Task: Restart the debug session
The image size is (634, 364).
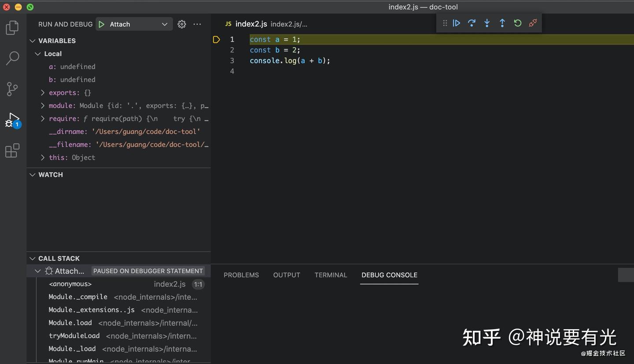Action: pos(518,23)
